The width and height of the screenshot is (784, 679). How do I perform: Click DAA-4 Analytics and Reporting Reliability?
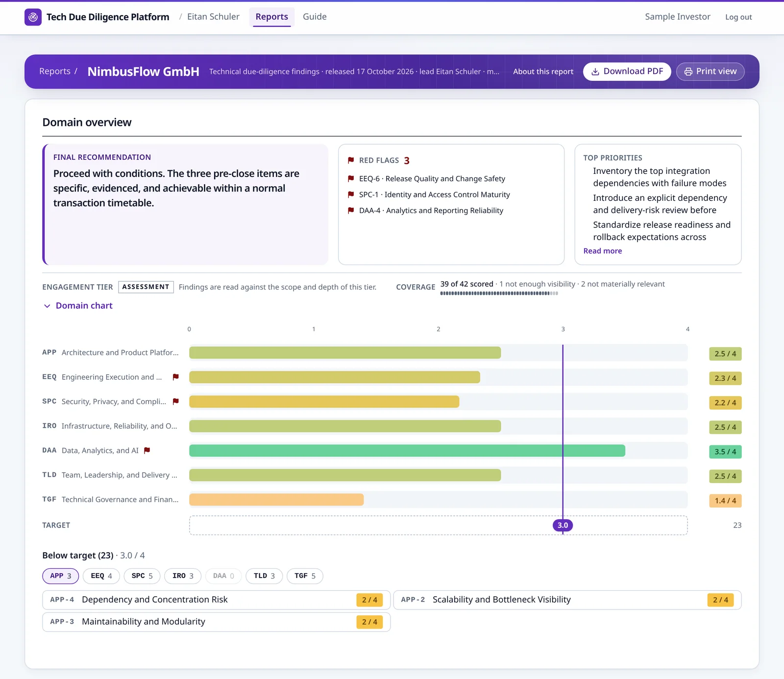click(x=431, y=211)
